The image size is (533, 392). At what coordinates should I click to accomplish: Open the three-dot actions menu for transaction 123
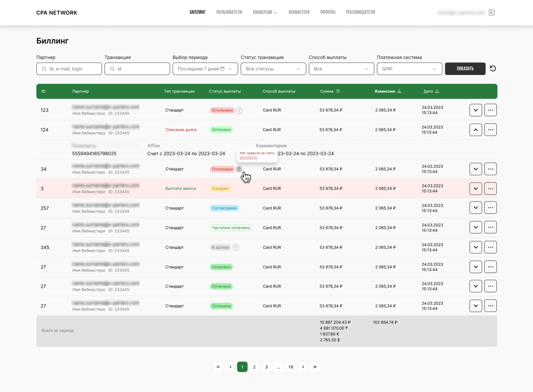(490, 110)
